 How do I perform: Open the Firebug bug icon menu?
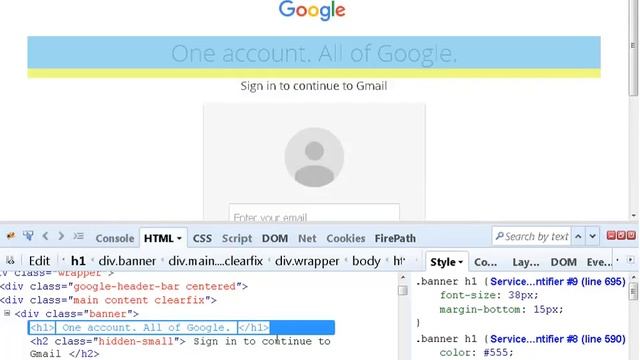pyautogui.click(x=11, y=236)
